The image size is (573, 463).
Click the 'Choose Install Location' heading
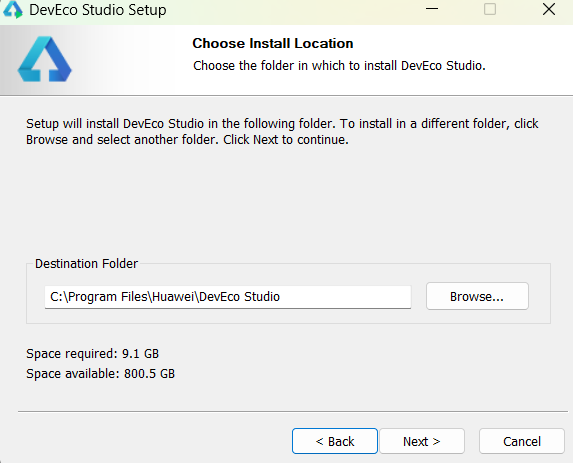tap(273, 43)
